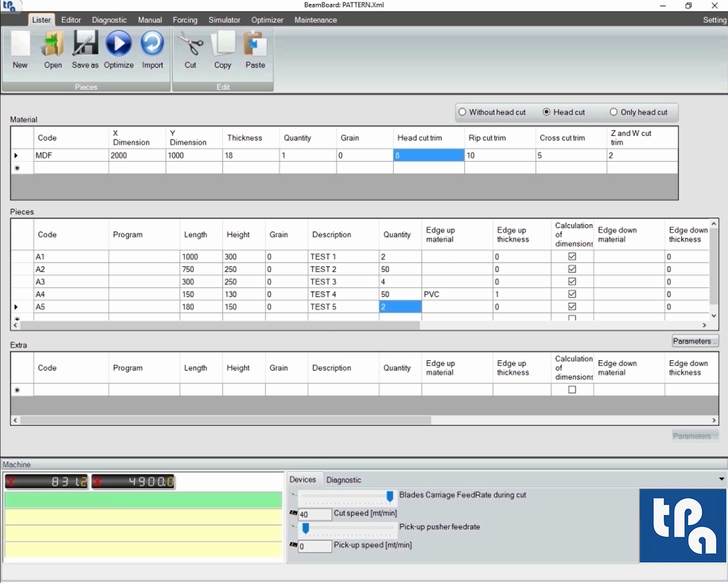Open the Simulator tab
Screen dimensions: 728x583
tap(224, 20)
